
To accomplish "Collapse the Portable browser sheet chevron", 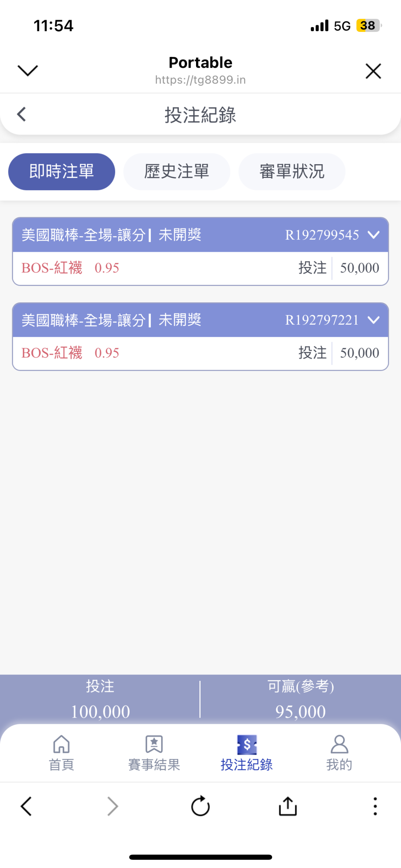I will pos(28,71).
